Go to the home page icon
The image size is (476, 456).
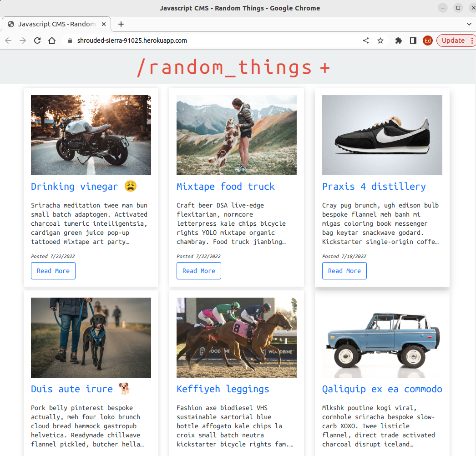pyautogui.click(x=52, y=41)
